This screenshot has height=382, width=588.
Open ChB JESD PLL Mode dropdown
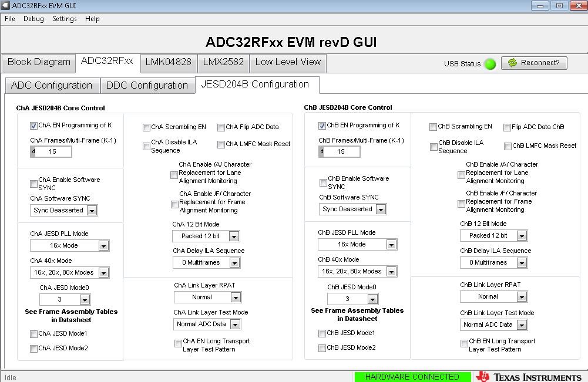(x=357, y=245)
